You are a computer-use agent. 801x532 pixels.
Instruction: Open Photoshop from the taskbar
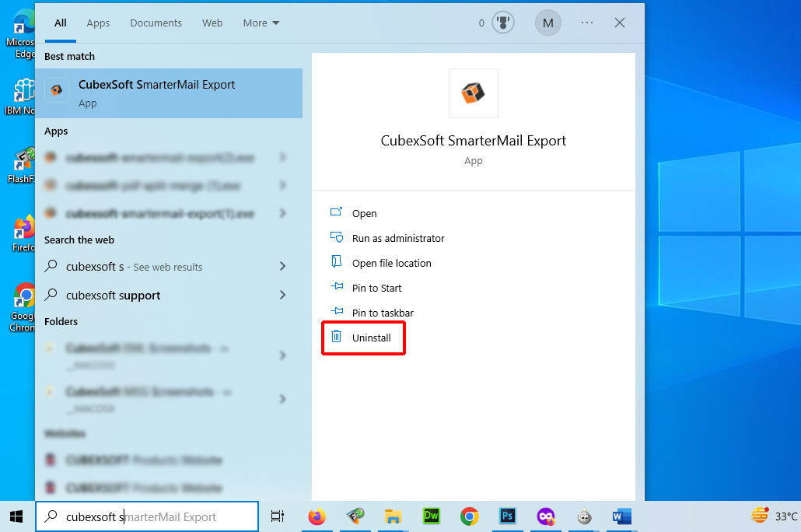pyautogui.click(x=508, y=516)
